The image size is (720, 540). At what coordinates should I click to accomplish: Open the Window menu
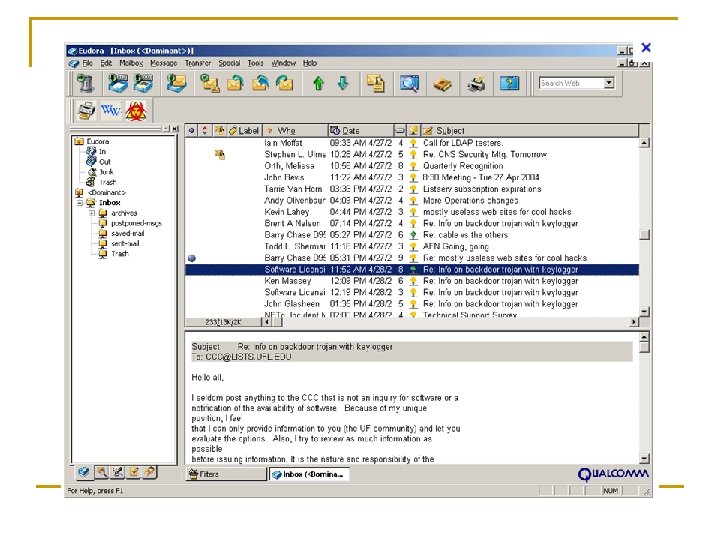pos(283,63)
